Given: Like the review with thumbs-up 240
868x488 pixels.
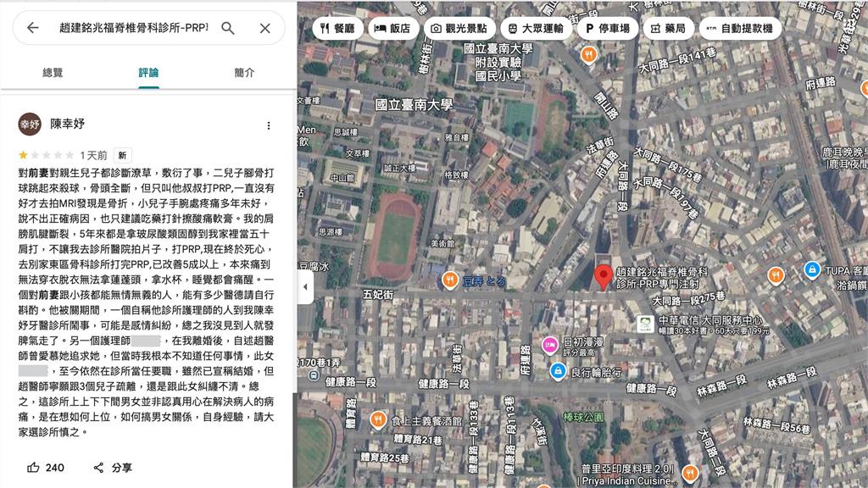Looking at the screenshot, I should (x=46, y=468).
